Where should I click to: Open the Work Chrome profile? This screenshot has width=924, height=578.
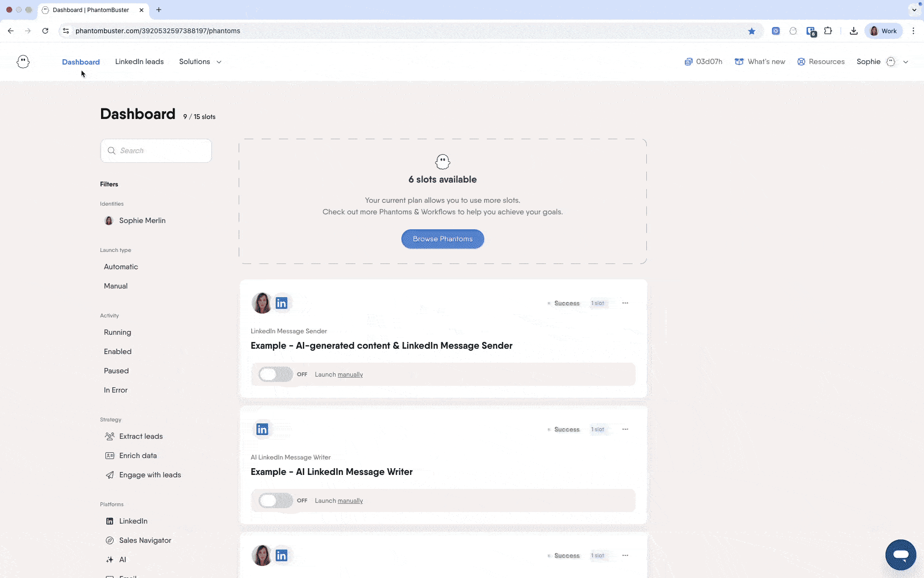point(884,31)
